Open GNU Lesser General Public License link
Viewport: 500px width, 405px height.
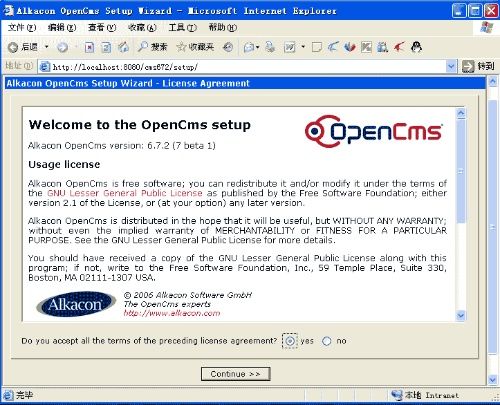click(125, 193)
